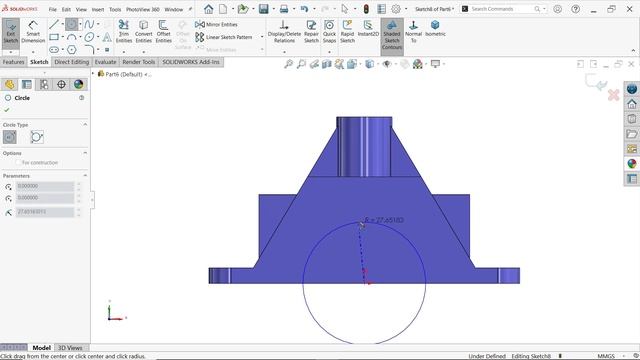Collapse the Parameters section
This screenshot has height=360, width=640.
85,176
